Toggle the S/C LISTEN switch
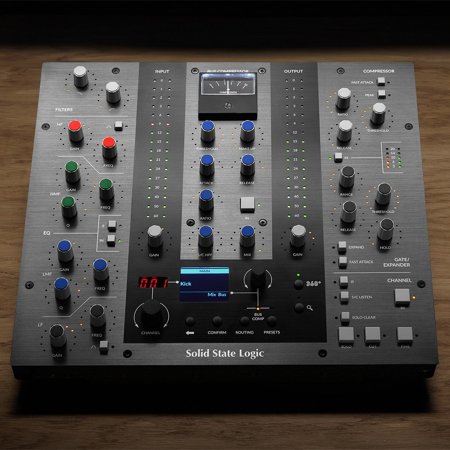Image resolution: width=450 pixels, height=450 pixels. coord(344,296)
